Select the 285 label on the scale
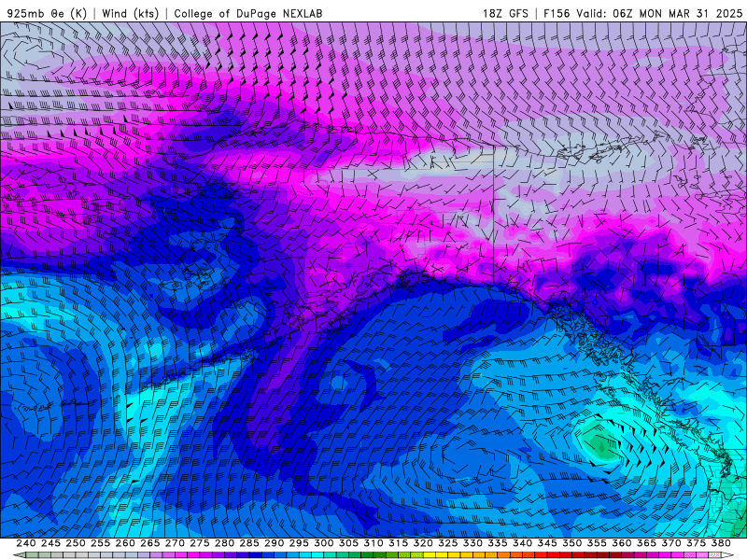The image size is (747, 560). (x=249, y=543)
